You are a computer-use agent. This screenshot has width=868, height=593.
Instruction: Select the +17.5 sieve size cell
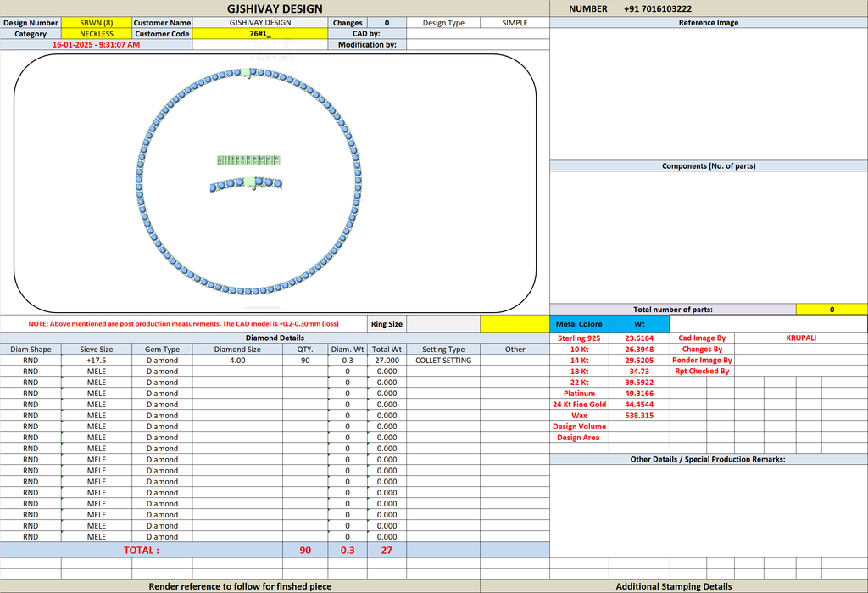(97, 361)
